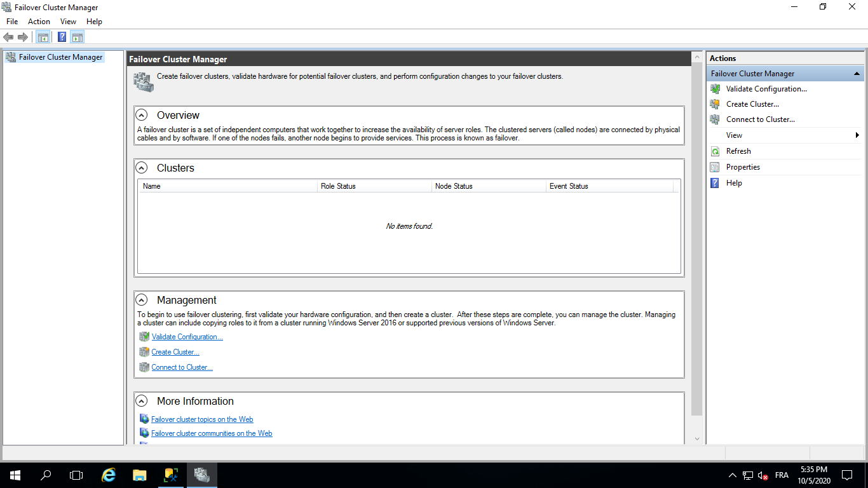Sort clusters by Name column header
The image size is (868, 488).
coord(227,186)
